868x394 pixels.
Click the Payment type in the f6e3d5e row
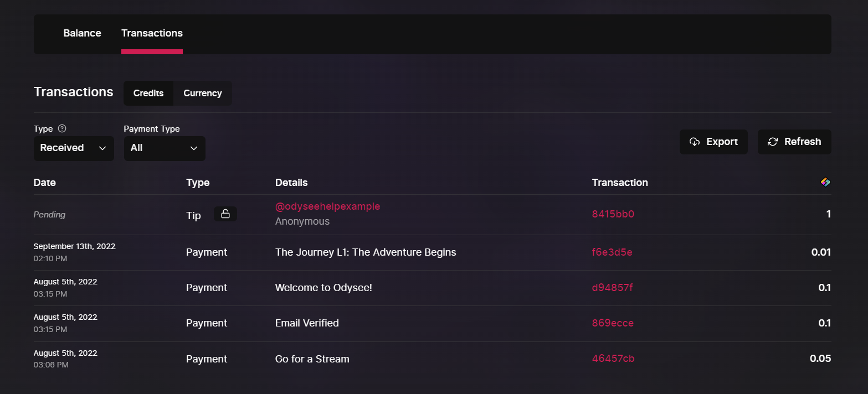[x=207, y=252]
